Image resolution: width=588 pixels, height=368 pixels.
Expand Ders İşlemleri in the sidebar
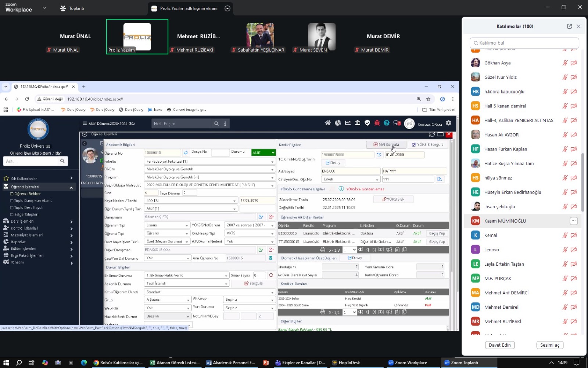[x=37, y=222]
